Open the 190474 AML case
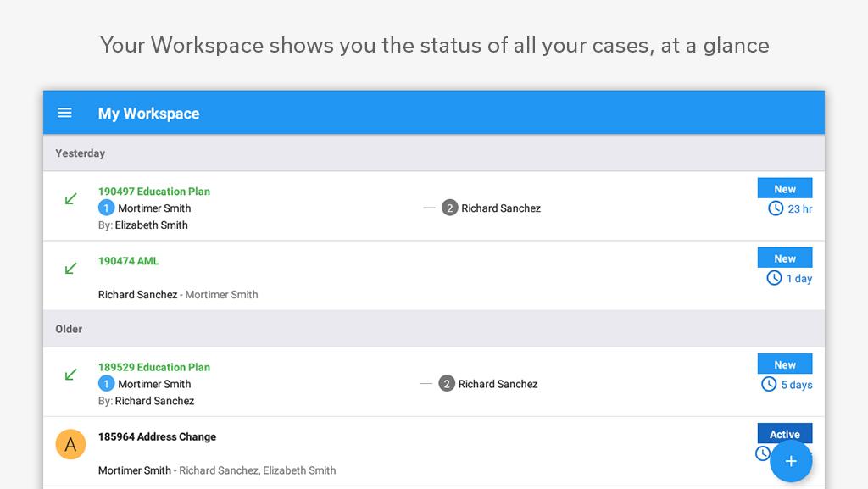This screenshot has height=489, width=868. pyautogui.click(x=129, y=261)
